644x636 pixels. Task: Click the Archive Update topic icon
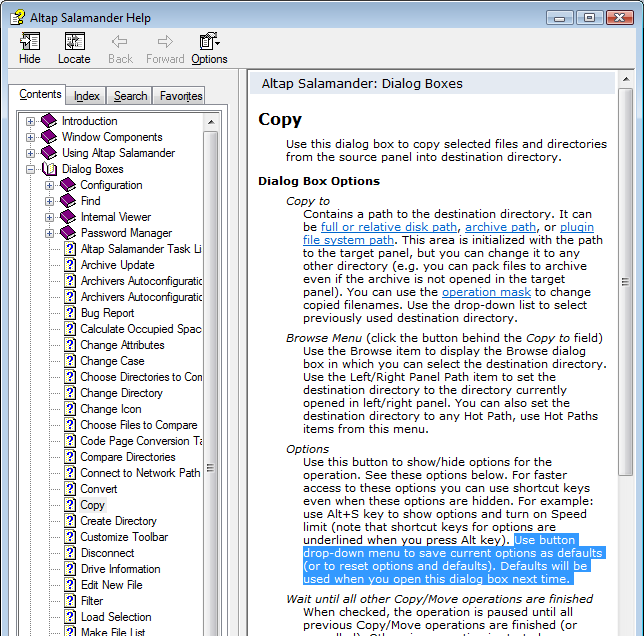70,265
